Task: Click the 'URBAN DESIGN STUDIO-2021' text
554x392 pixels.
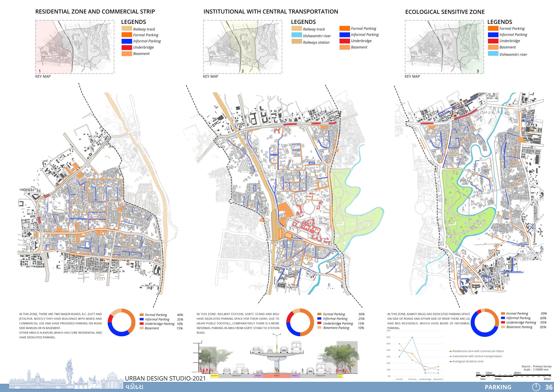Action: pos(165,378)
